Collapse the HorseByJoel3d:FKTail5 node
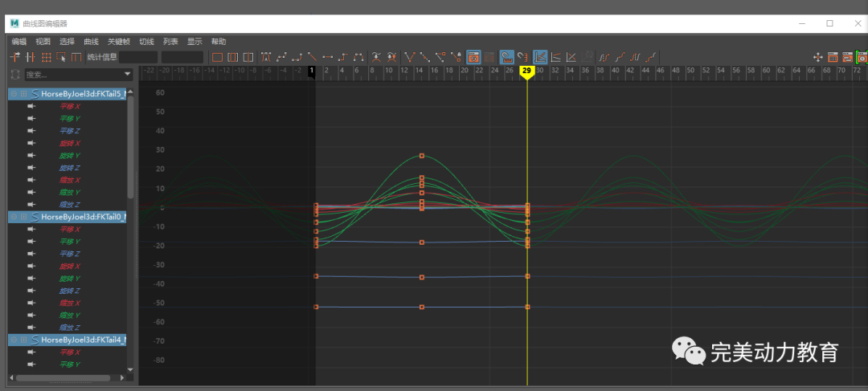Screen dimensions: 868x391 click(x=14, y=94)
